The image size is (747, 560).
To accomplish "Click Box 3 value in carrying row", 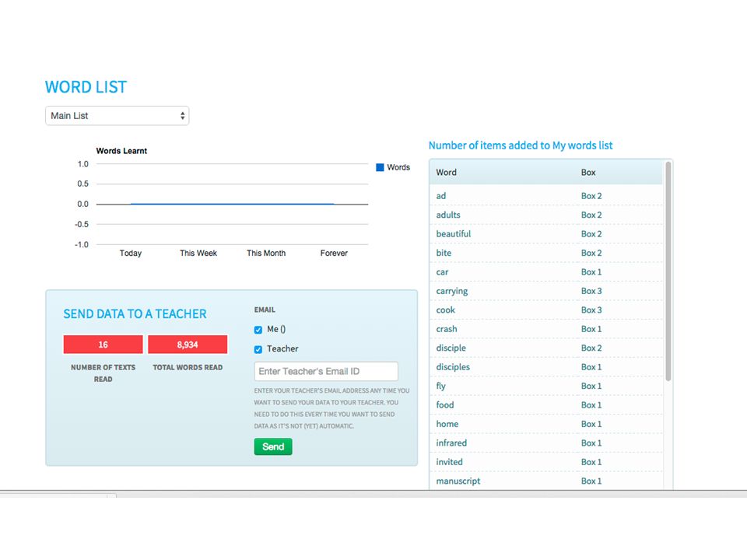I will click(x=591, y=291).
